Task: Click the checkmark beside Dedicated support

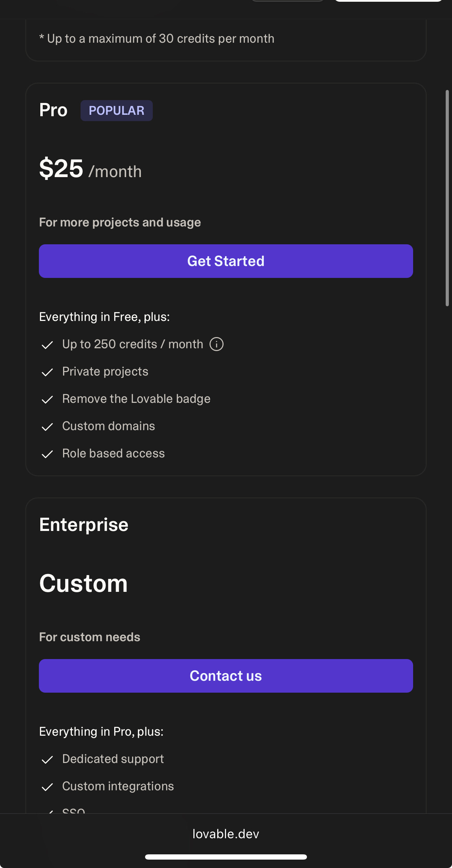Action: tap(47, 759)
